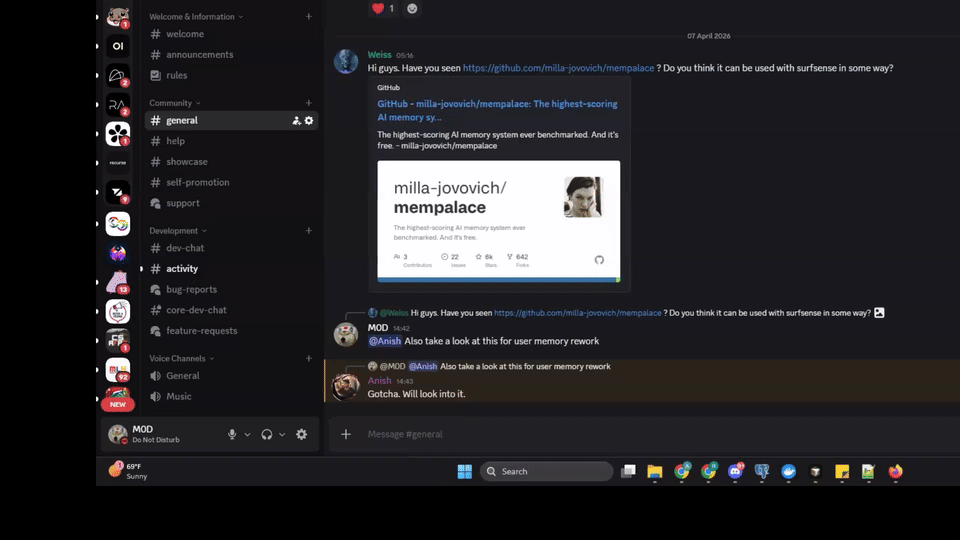Viewport: 960px width, 540px height.
Task: Click invite members icon on general channel
Action: (x=296, y=121)
